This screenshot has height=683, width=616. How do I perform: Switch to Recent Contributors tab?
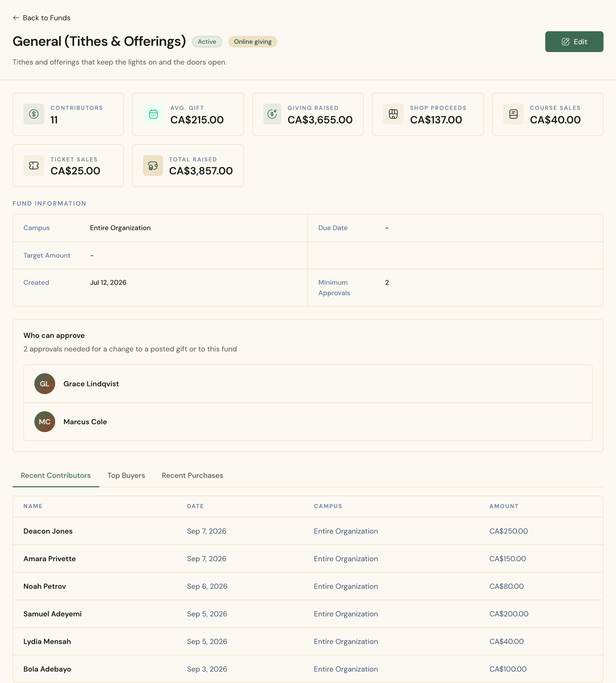56,476
